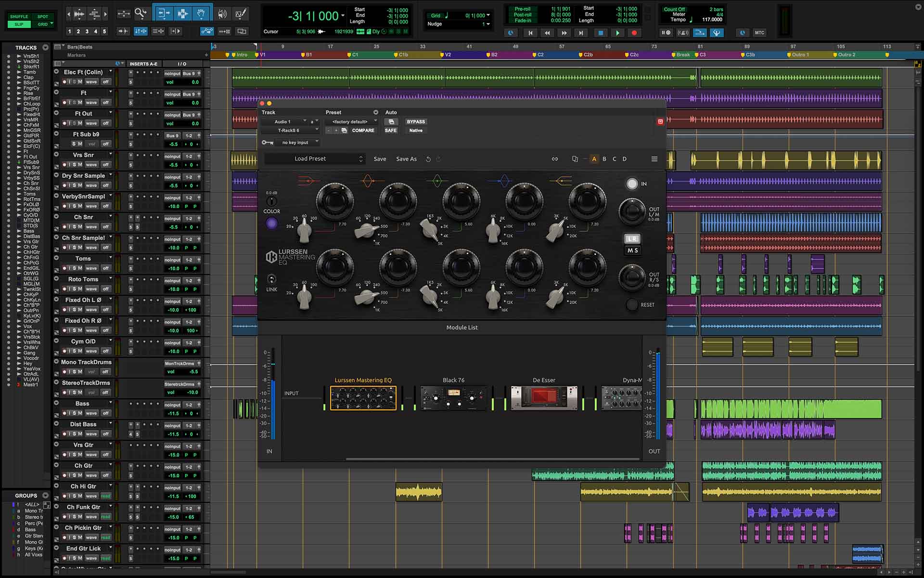Enable Tab to Transient
This screenshot has height=578, width=924.
click(123, 31)
